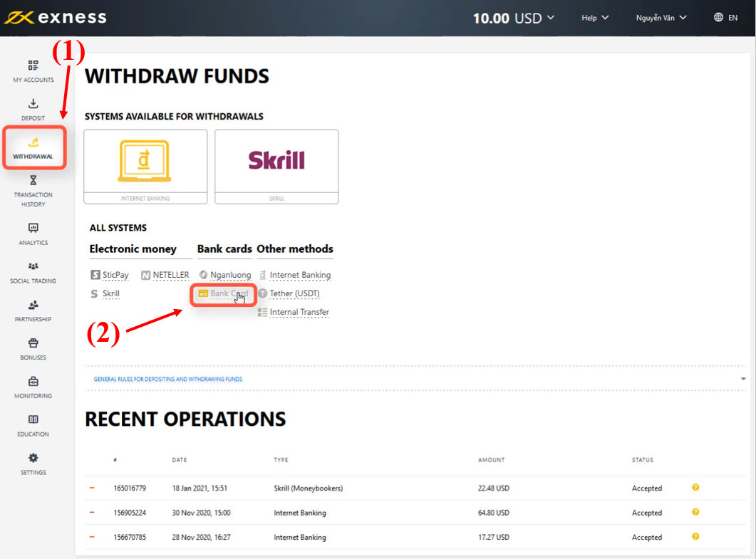Click the Bank Card icon

coord(204,293)
